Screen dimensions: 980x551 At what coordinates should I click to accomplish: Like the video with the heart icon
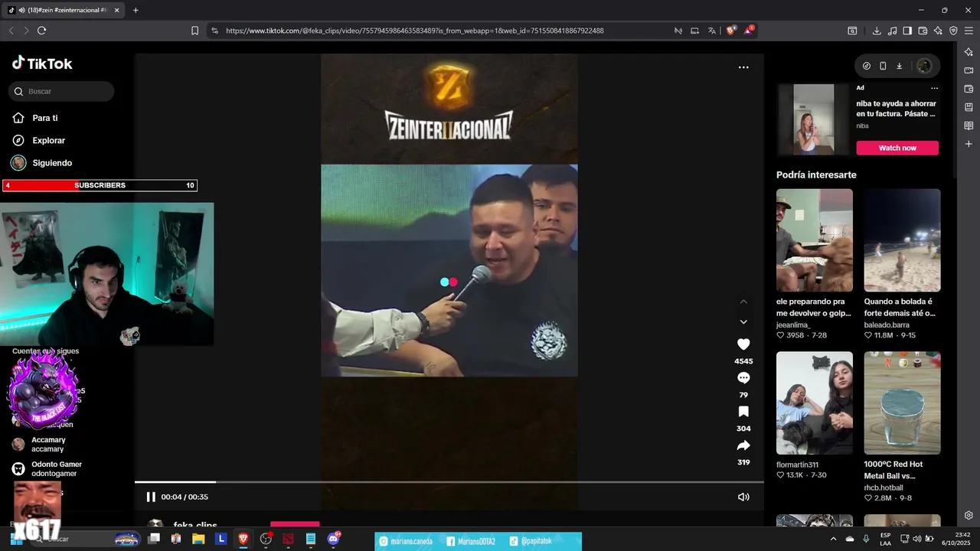pos(743,344)
